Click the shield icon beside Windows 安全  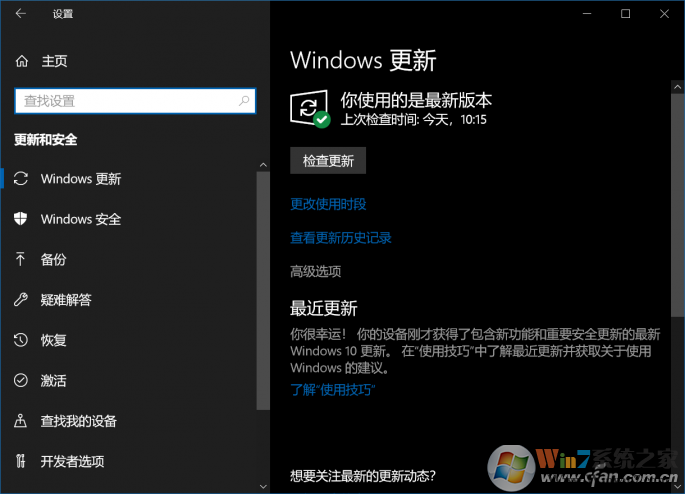(x=21, y=218)
